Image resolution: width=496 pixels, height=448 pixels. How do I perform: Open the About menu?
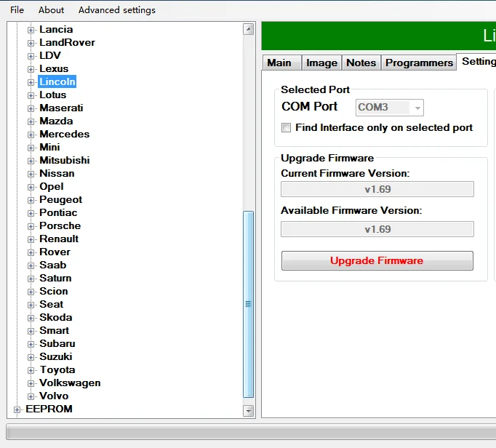pyautogui.click(x=51, y=10)
